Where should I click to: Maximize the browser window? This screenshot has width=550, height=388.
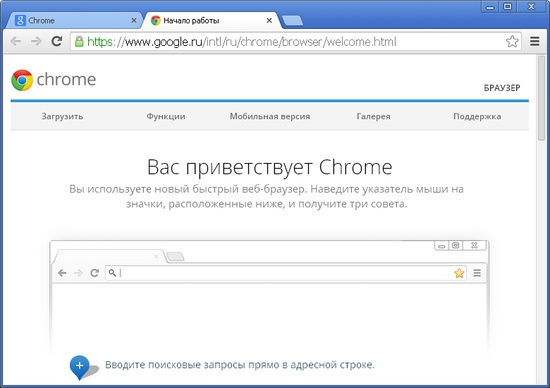click(x=507, y=6)
